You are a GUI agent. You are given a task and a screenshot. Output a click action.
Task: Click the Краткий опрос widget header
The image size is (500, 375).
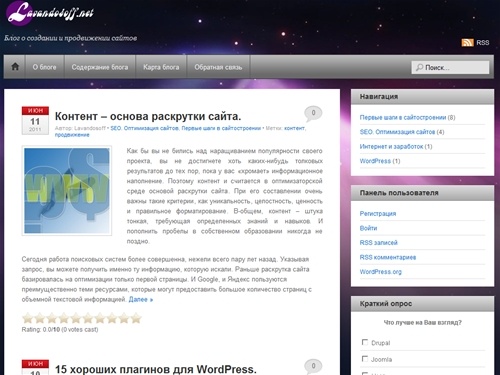coord(422,304)
